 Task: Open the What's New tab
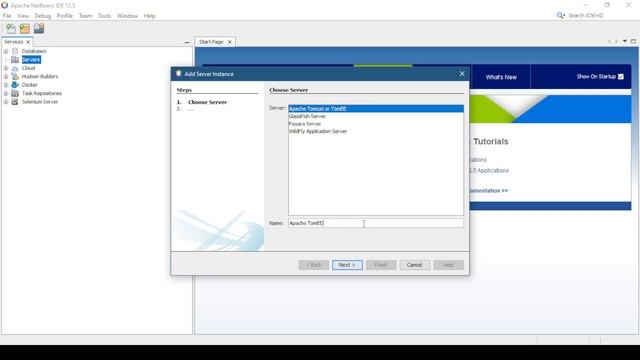[x=501, y=77]
